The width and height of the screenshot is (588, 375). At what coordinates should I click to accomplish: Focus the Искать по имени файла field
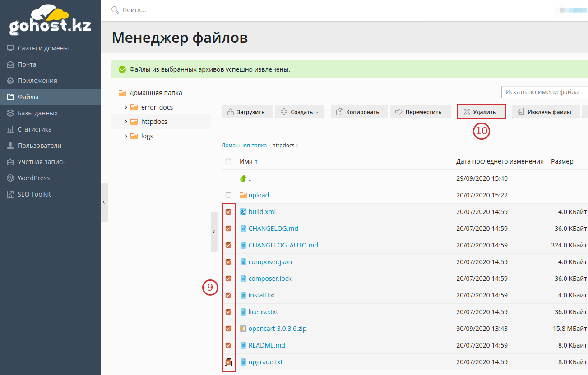545,92
